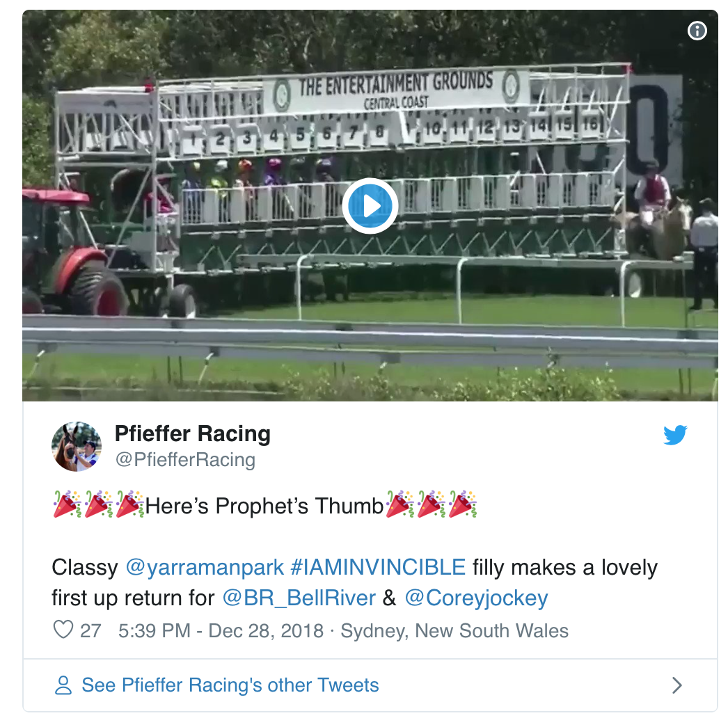Like the tweet with the heart icon
The height and width of the screenshot is (718, 728).
[x=63, y=630]
